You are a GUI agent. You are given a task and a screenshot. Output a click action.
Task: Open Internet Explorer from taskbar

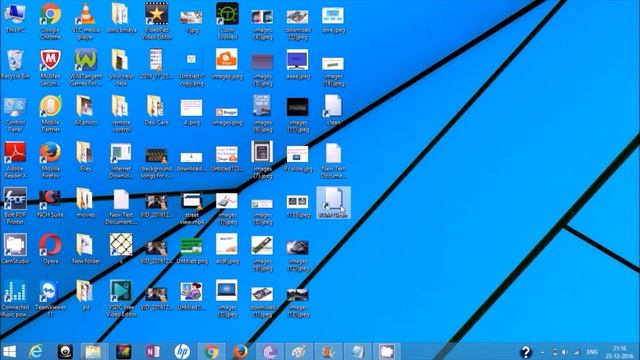36,351
